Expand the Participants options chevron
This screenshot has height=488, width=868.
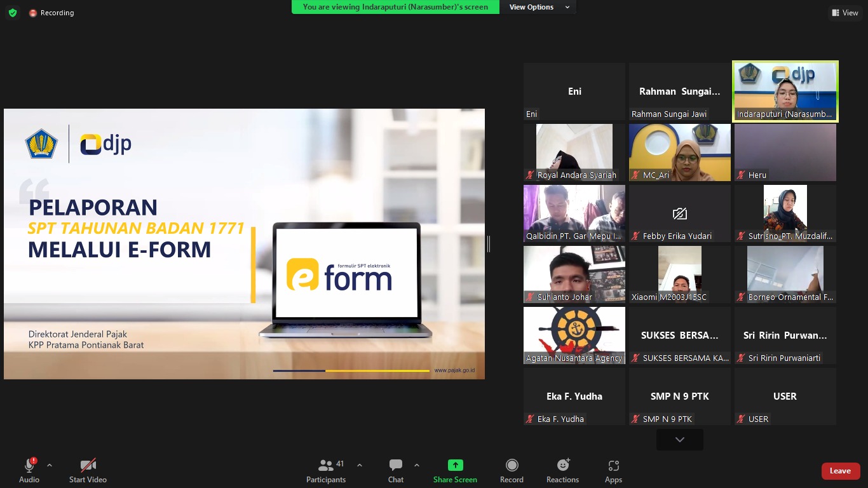(x=360, y=465)
